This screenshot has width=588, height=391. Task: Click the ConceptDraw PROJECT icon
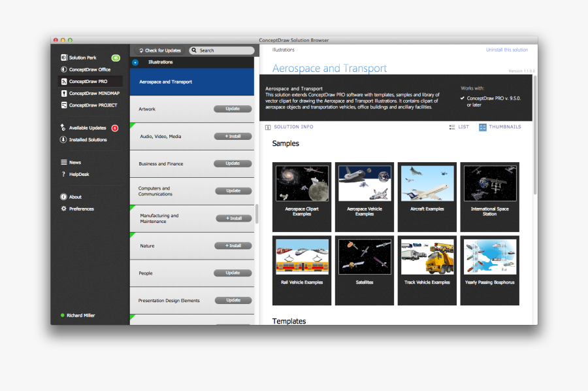coord(64,105)
